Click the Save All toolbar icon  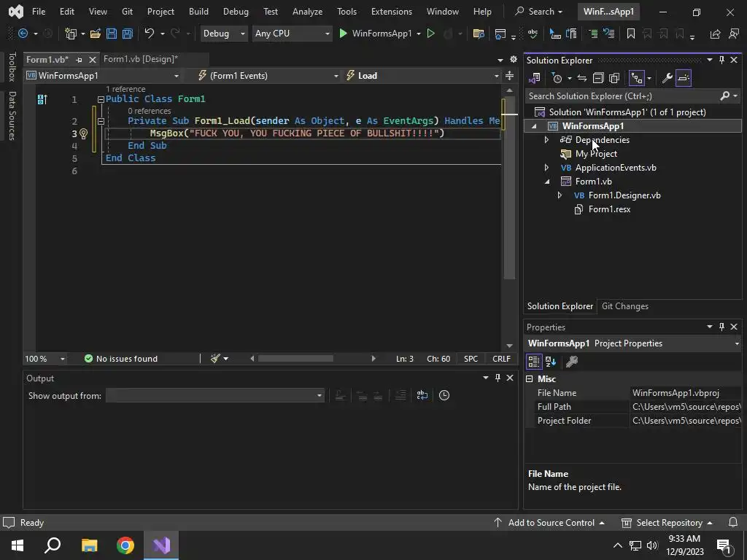click(127, 34)
